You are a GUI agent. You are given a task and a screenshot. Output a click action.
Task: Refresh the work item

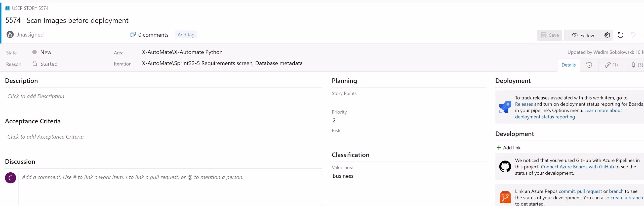pos(620,35)
